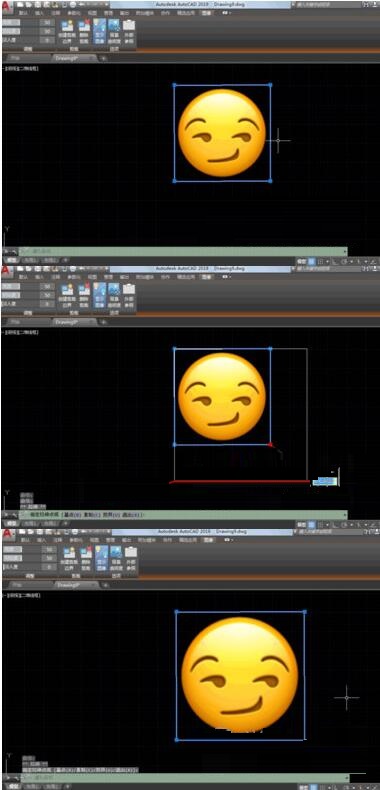
Task: Open the 管理 ribbon tab in the top screenshot
Action: (x=108, y=14)
